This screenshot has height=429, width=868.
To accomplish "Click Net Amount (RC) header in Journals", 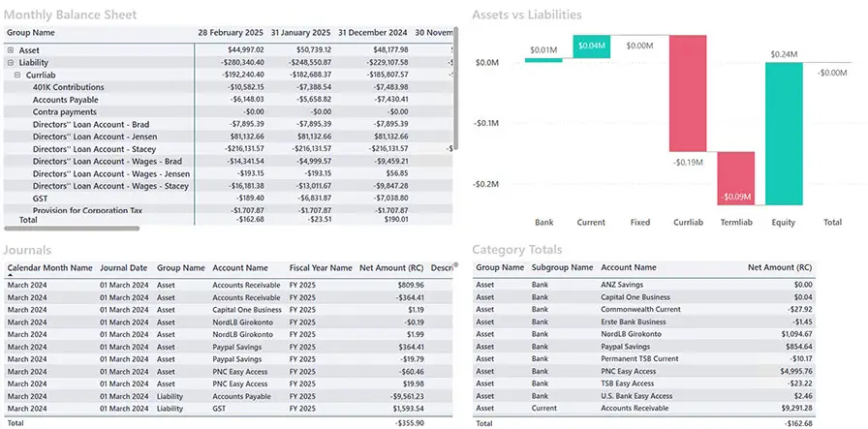I will (x=390, y=268).
